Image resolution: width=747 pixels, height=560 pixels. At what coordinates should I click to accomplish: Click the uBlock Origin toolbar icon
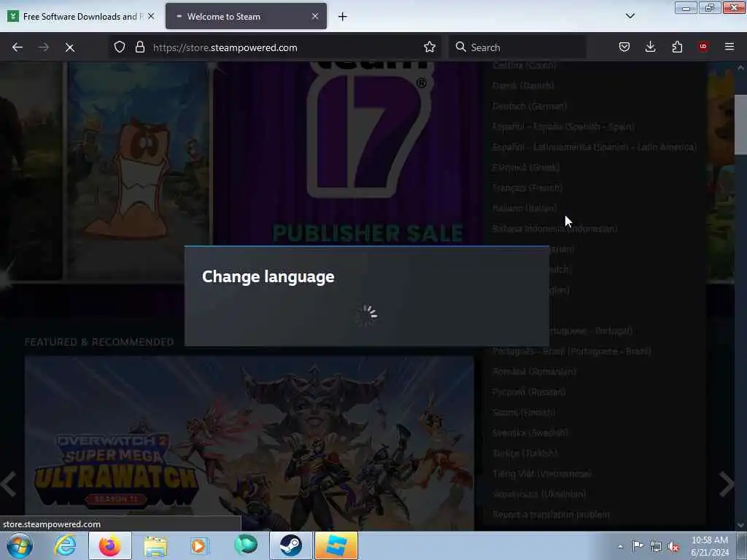pyautogui.click(x=703, y=47)
